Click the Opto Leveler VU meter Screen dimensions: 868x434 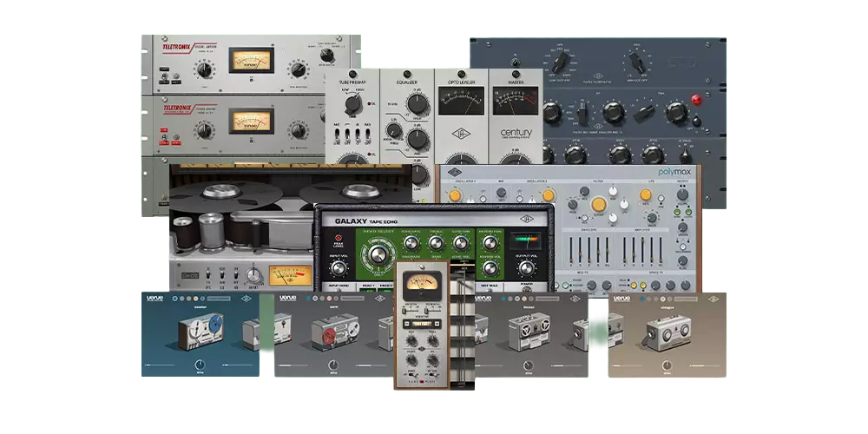point(461,104)
